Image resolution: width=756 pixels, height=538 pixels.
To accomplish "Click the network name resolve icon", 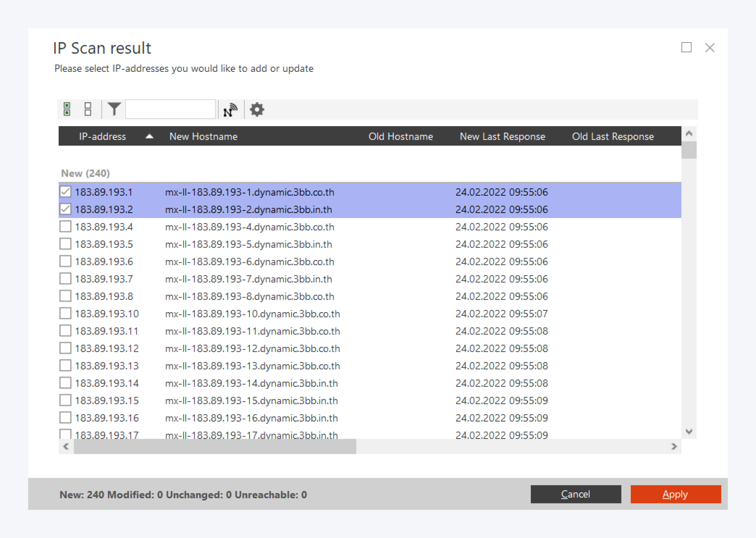I will (230, 110).
